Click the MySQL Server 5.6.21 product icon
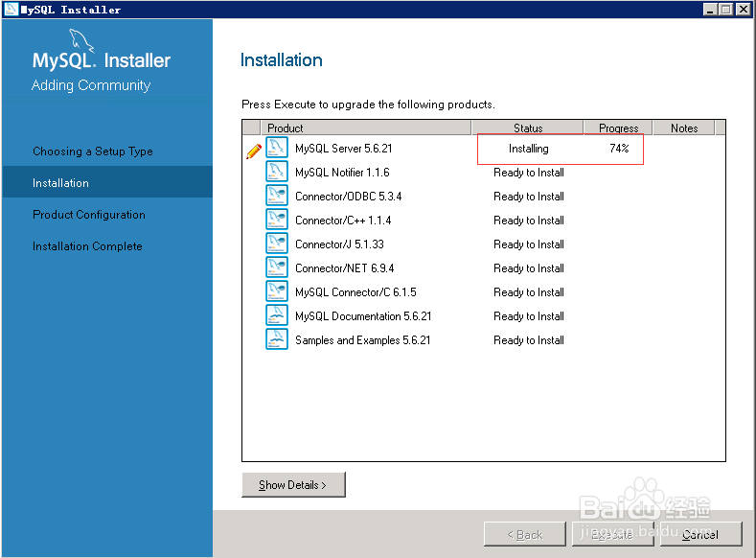This screenshot has width=756, height=558. point(277,148)
